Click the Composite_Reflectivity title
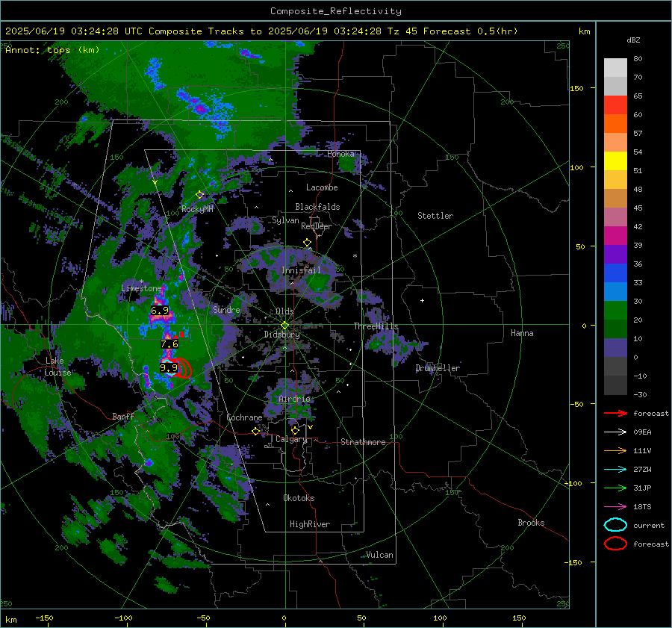Screen dimensions: 672x628 click(x=335, y=11)
